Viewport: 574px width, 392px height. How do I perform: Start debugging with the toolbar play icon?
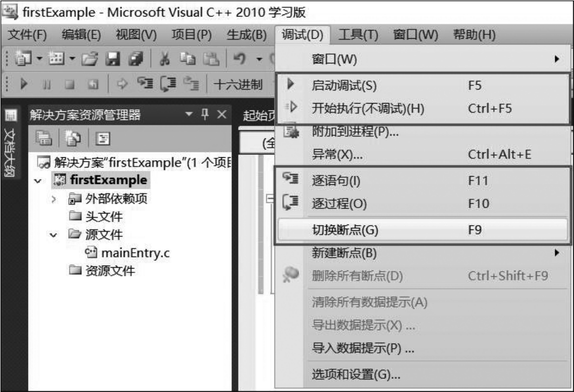click(x=23, y=84)
